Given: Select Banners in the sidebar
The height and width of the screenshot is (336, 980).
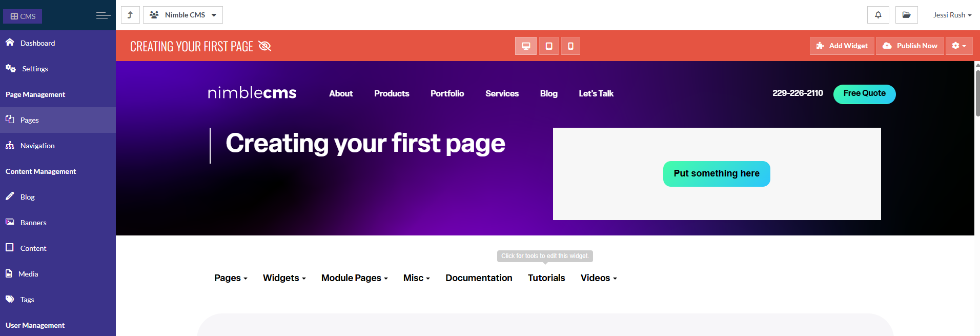Looking at the screenshot, I should click(33, 223).
